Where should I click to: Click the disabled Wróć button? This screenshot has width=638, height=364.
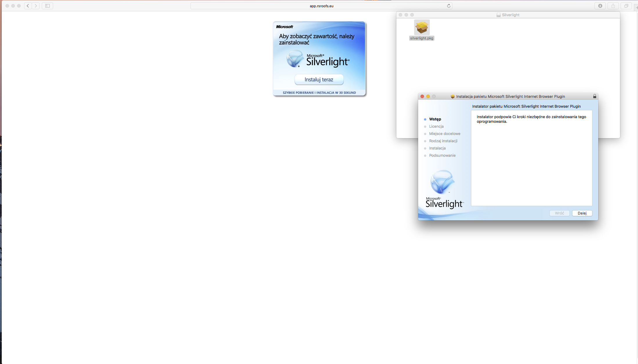(559, 213)
